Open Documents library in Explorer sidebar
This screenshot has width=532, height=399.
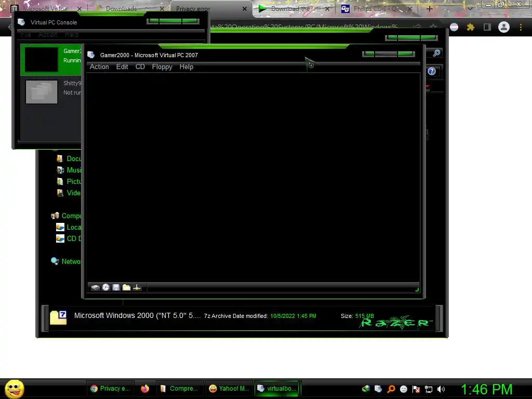click(x=69, y=158)
